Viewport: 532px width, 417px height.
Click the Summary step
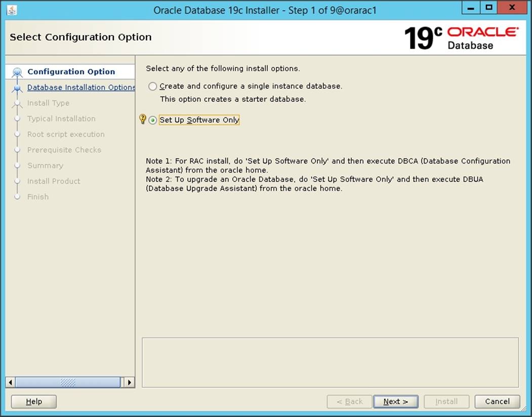45,165
